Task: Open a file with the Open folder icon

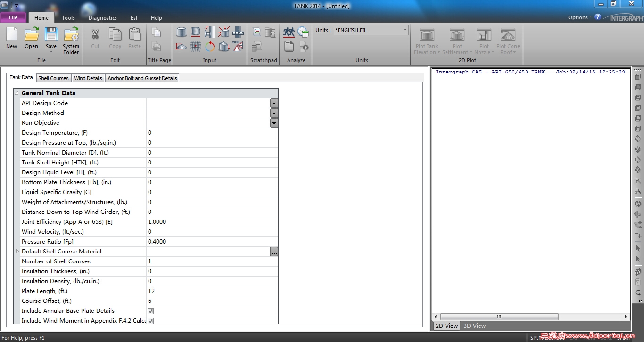Action: [32, 34]
